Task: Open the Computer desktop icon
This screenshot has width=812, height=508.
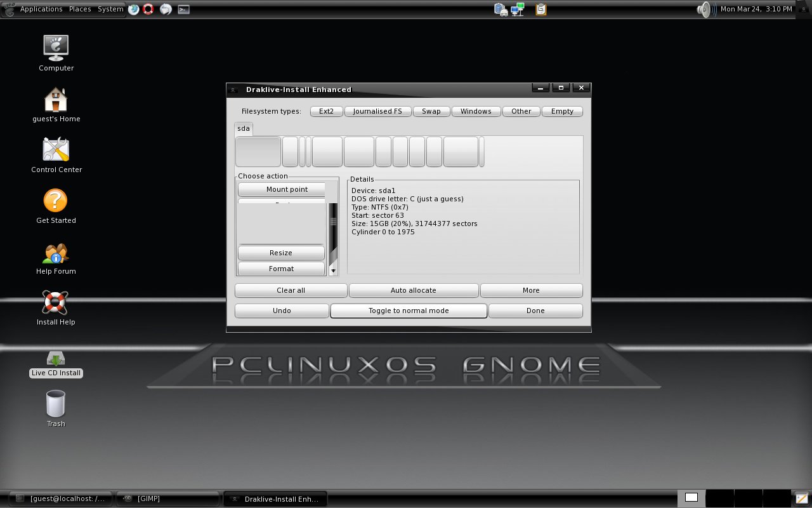Action: click(56, 48)
